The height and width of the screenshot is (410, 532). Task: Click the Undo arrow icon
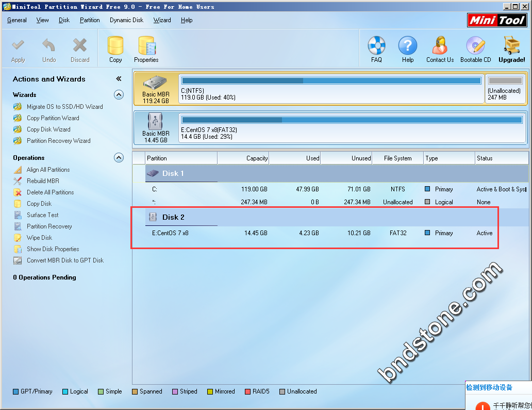tap(49, 45)
